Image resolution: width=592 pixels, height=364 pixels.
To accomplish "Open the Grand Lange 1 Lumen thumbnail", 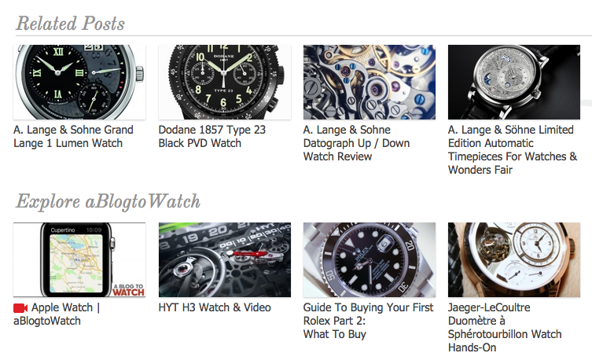I will [79, 82].
